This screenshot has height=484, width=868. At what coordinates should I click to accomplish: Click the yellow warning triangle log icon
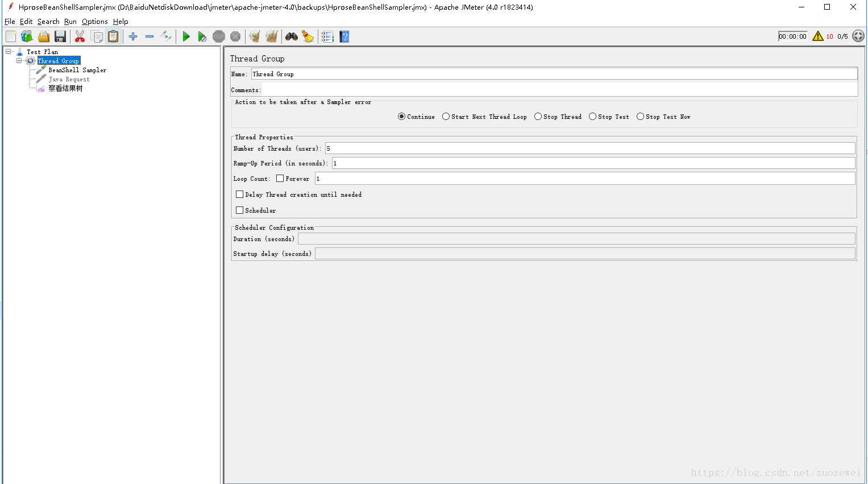click(818, 36)
